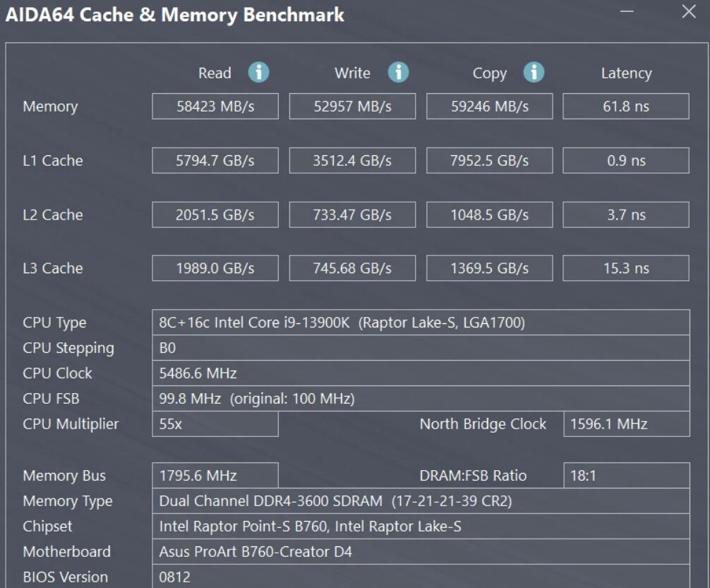710x588 pixels.
Task: Select the CPU Stepping field showing B0
Action: pos(420,348)
